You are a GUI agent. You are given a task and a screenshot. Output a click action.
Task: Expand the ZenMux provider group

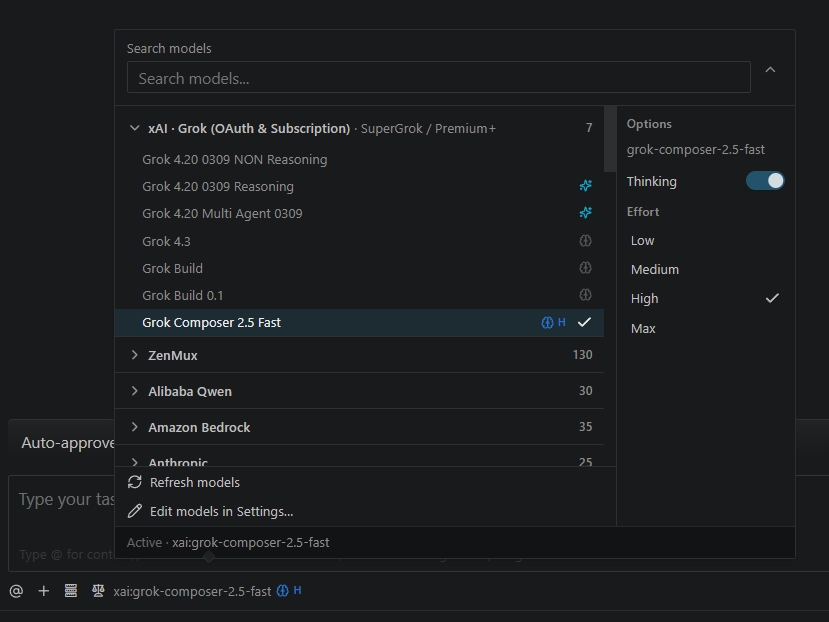(135, 355)
